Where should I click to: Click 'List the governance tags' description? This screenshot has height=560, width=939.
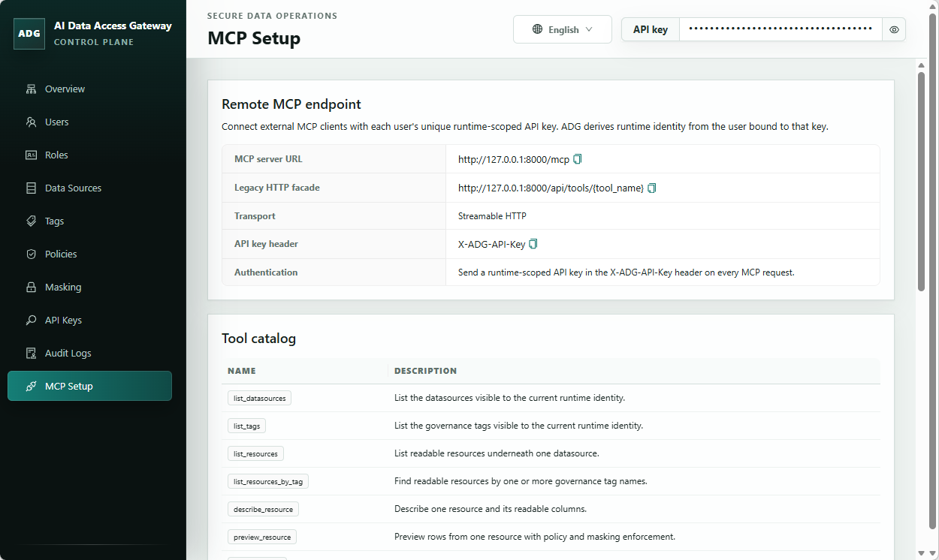518,426
